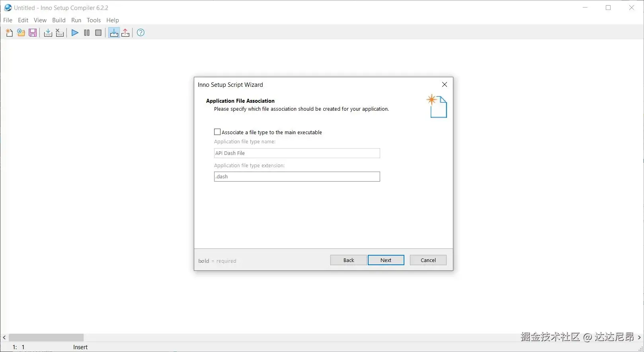The image size is (644, 352).
Task: Close the Inno Setup Script Wizard dialog
Action: click(445, 84)
